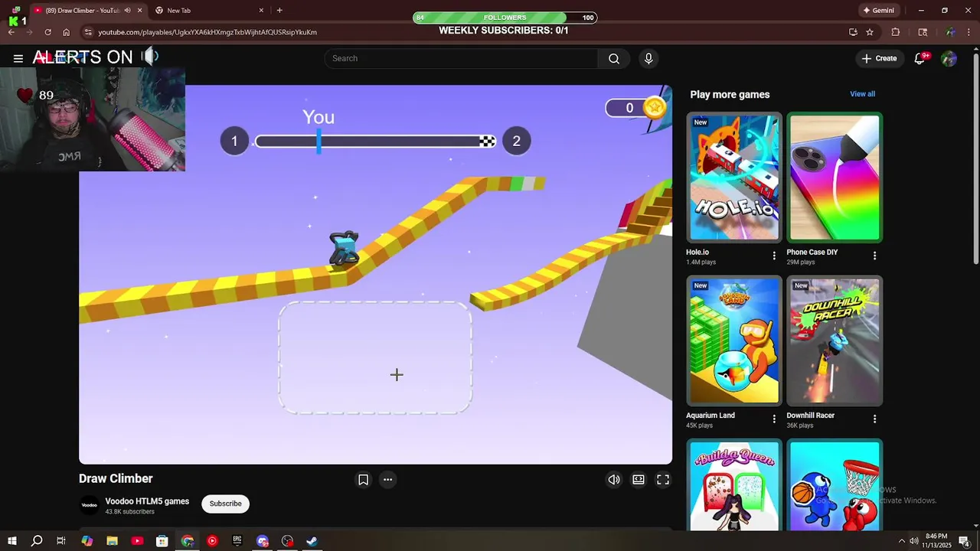The image size is (980, 551).
Task: Click the Downhill Racer title
Action: (x=811, y=416)
